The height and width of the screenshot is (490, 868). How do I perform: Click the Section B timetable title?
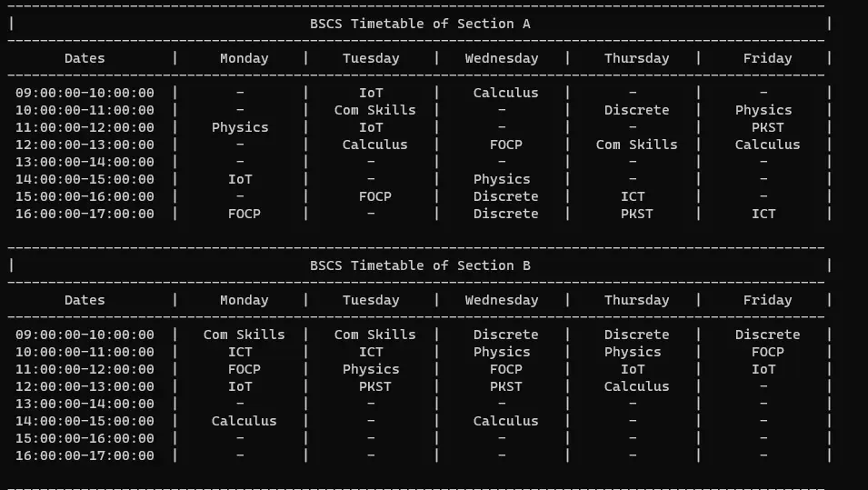point(420,265)
